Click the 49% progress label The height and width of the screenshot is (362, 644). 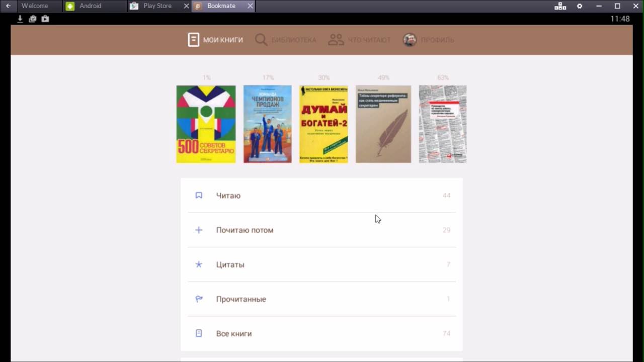(x=383, y=77)
